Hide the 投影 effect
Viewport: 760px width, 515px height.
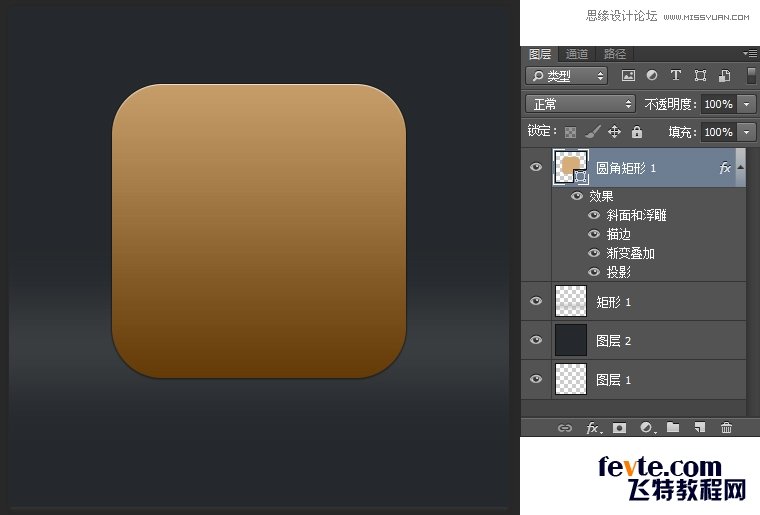point(594,272)
